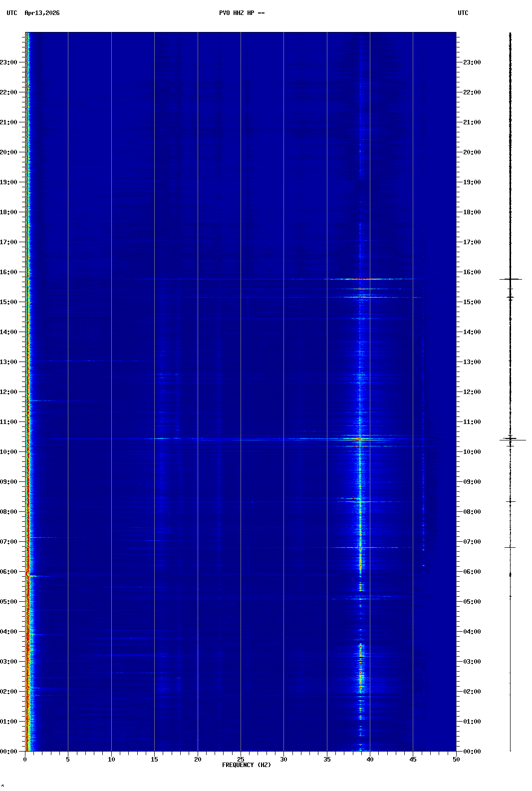
Task: Select the 06:00 label on left time axis
Action: click(x=8, y=572)
